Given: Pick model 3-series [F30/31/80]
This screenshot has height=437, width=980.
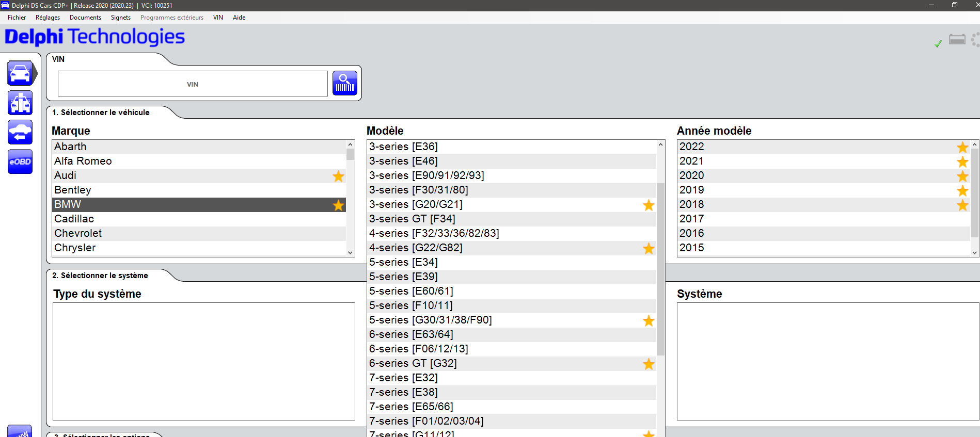Looking at the screenshot, I should 512,190.
